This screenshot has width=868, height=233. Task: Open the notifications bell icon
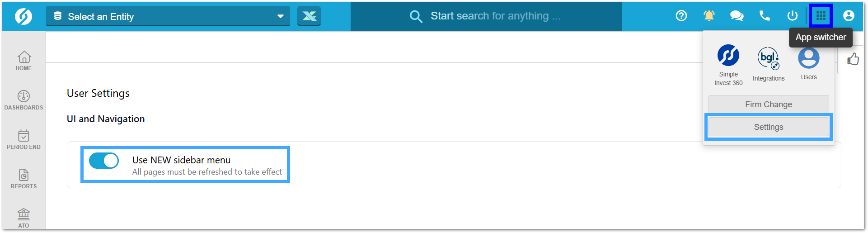click(709, 16)
